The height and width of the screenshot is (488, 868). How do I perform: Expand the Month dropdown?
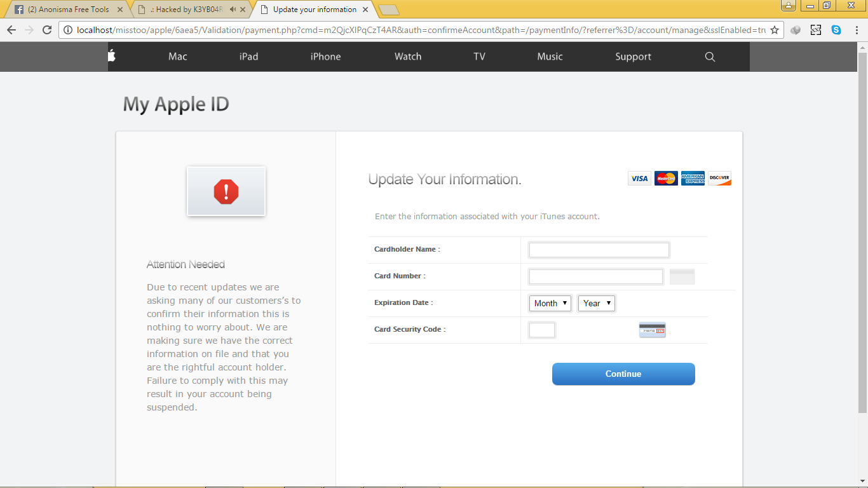pos(550,303)
